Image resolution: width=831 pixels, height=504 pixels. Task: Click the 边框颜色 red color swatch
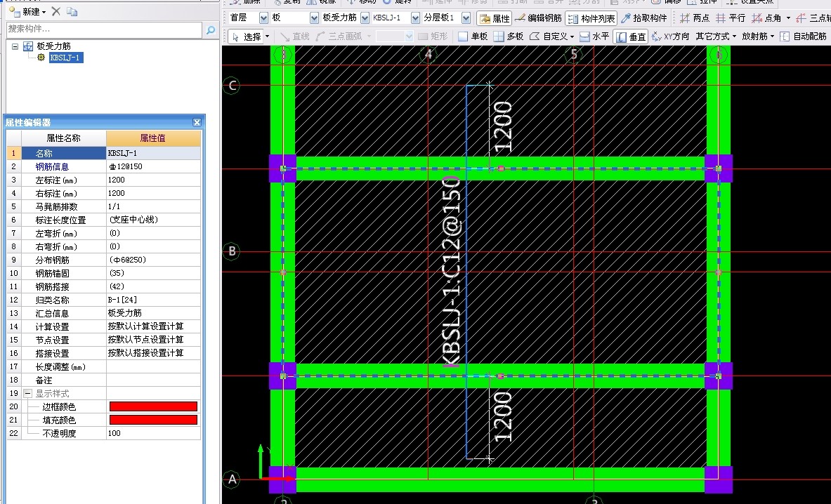click(154, 406)
